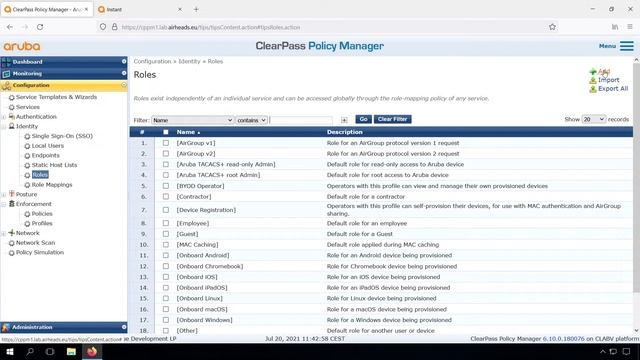Check the [Aruba TACACS+ read-only Admin] checkbox
Viewport: 640px width, 360px height.
pyautogui.click(x=166, y=164)
